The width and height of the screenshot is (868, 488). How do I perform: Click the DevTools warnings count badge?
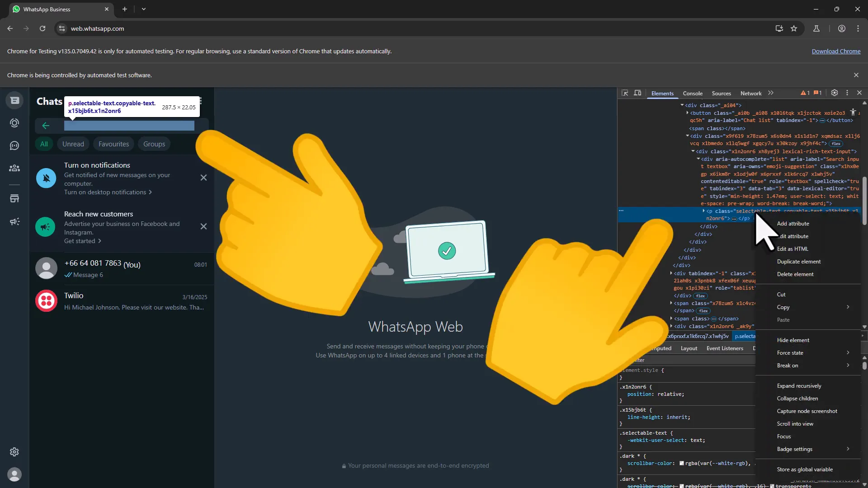tap(805, 93)
